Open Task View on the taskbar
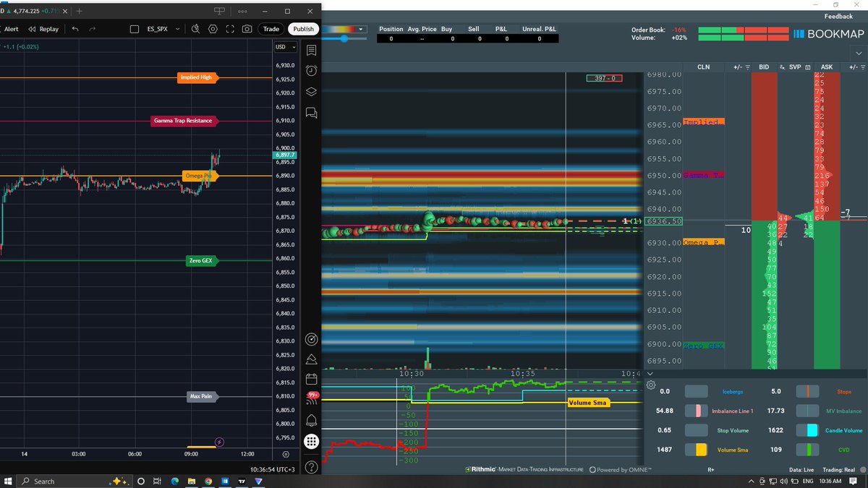The width and height of the screenshot is (868, 488). (x=158, y=481)
